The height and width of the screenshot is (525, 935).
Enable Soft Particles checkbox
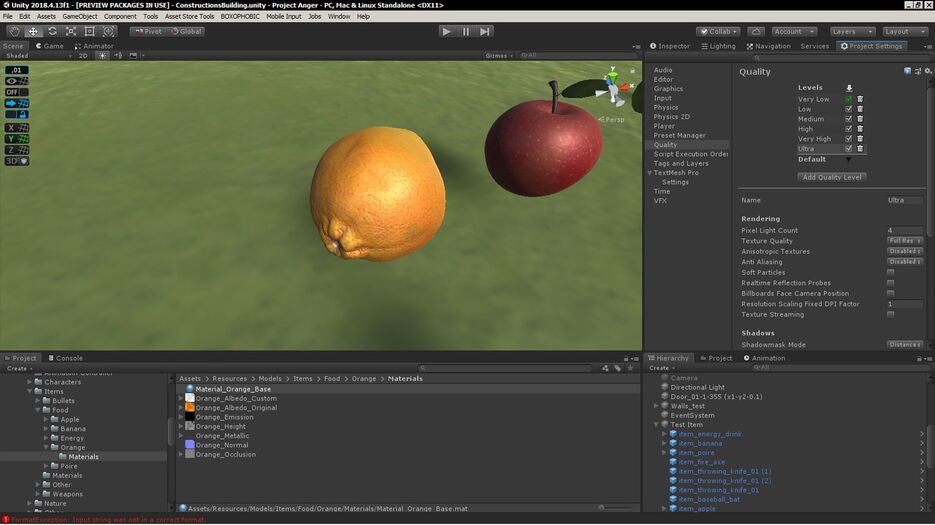(890, 273)
